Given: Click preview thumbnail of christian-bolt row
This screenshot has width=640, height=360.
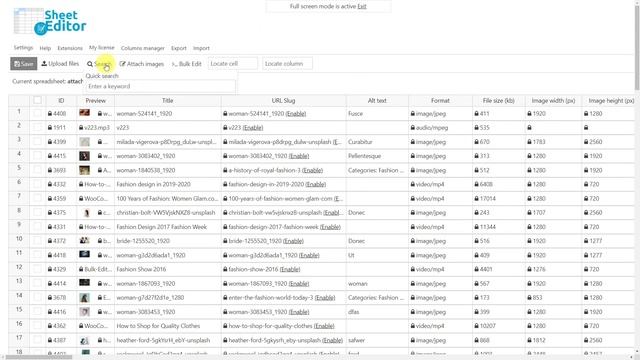Looking at the screenshot, I should (x=87, y=213).
